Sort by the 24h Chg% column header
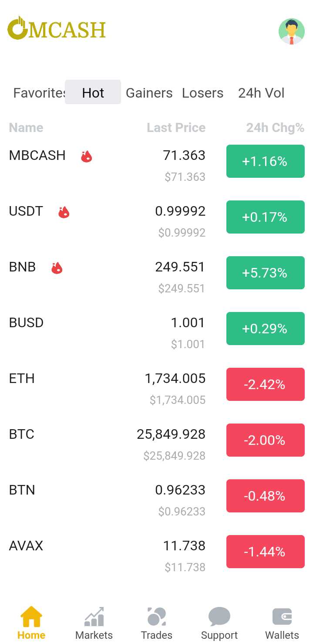 tap(275, 128)
